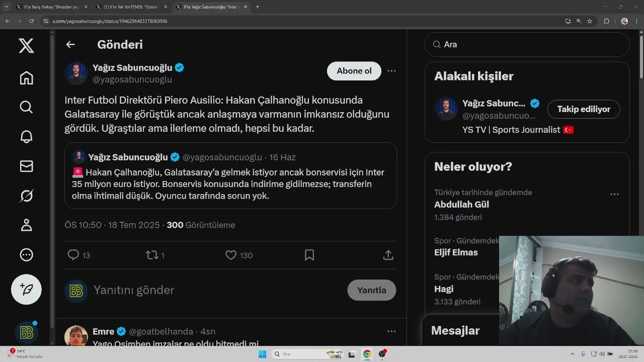This screenshot has height=362, width=644.
Task: Open the taskbar weather widget
Action: (x=24, y=354)
